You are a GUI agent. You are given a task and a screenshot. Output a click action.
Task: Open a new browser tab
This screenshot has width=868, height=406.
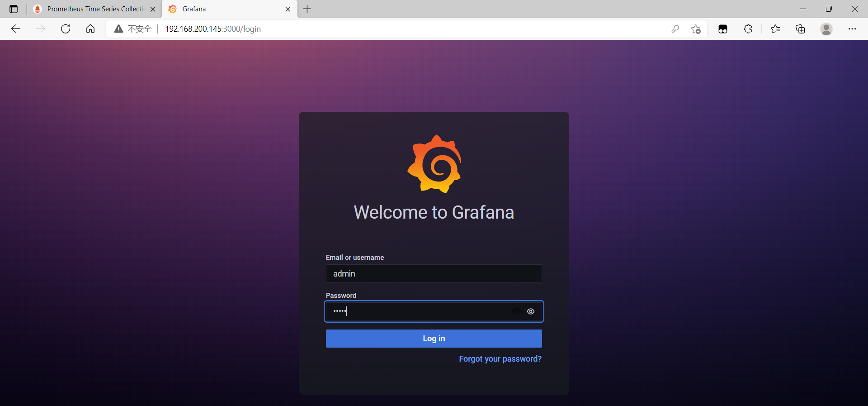coord(307,9)
